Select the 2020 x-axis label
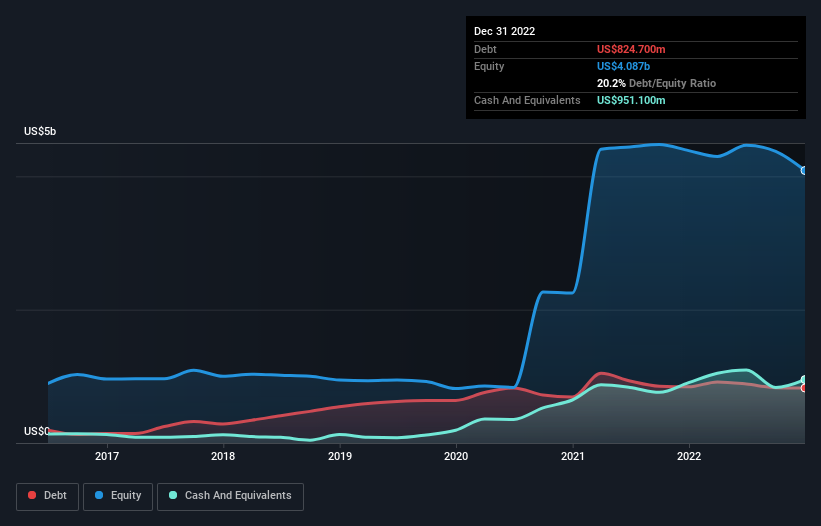This screenshot has height=526, width=821. [456, 456]
